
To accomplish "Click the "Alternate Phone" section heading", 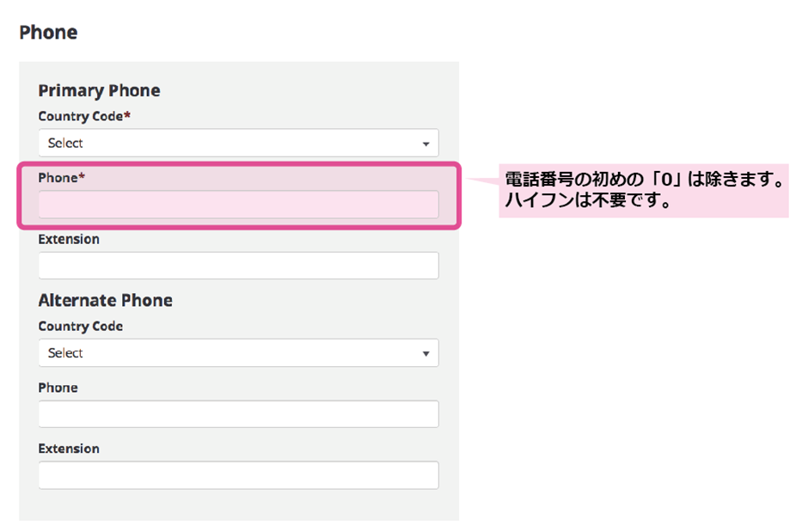I will point(105,300).
